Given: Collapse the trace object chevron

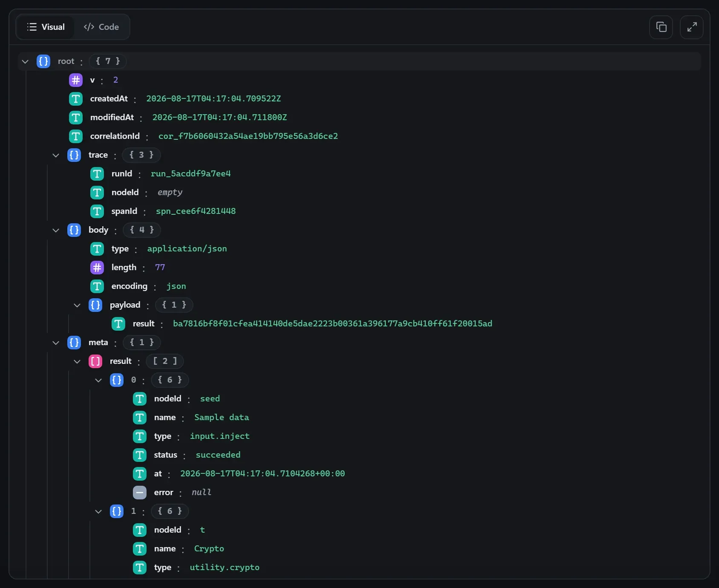Looking at the screenshot, I should point(56,155).
